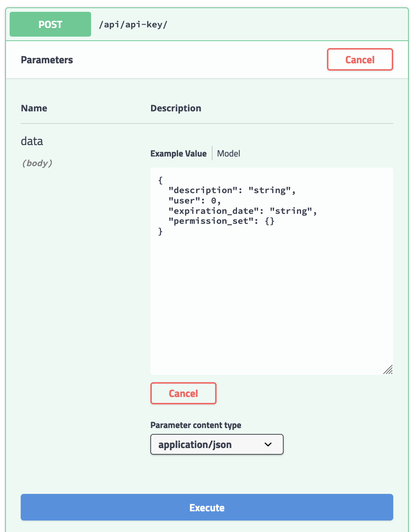The width and height of the screenshot is (411, 532).
Task: Click the chevron on the application/json selector
Action: 268,444
